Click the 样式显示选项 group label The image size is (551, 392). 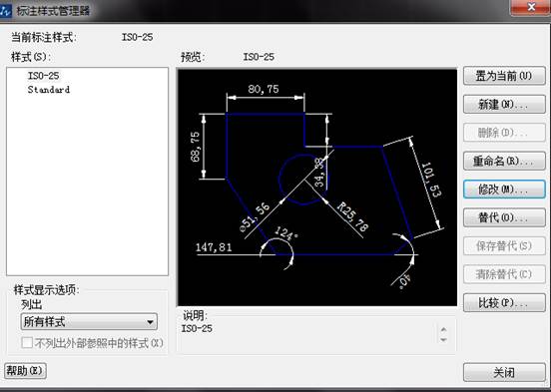coord(46,290)
